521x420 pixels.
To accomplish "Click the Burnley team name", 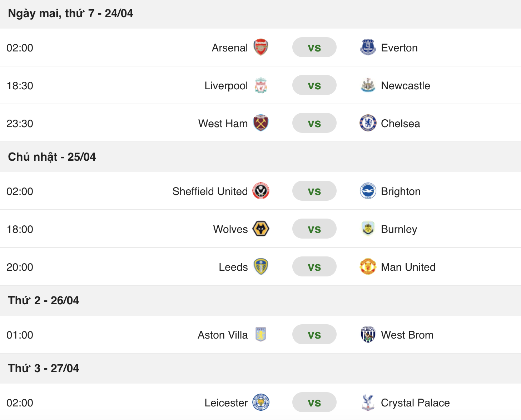I will tap(399, 229).
